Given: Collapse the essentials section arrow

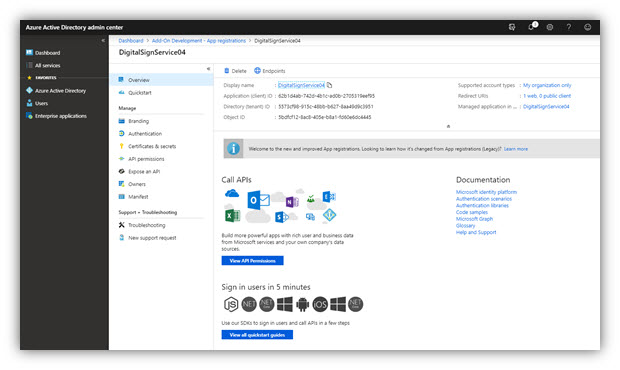Looking at the screenshot, I should point(448,126).
